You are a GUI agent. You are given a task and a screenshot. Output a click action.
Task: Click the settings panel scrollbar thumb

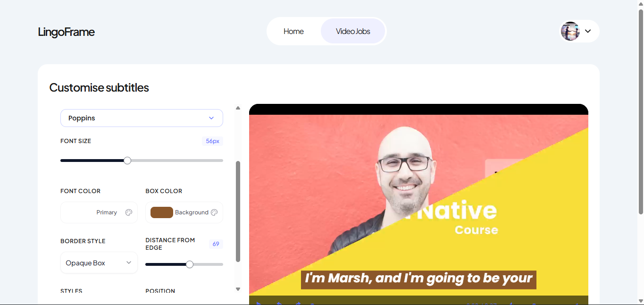[238, 212]
